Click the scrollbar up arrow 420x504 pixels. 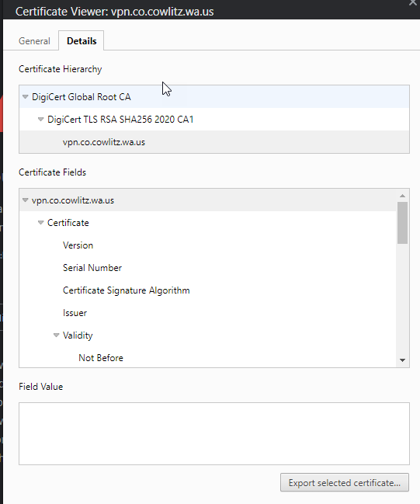tap(402, 196)
